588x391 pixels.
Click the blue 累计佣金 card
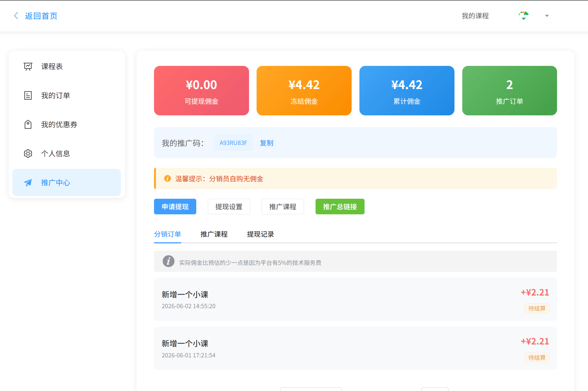(407, 91)
